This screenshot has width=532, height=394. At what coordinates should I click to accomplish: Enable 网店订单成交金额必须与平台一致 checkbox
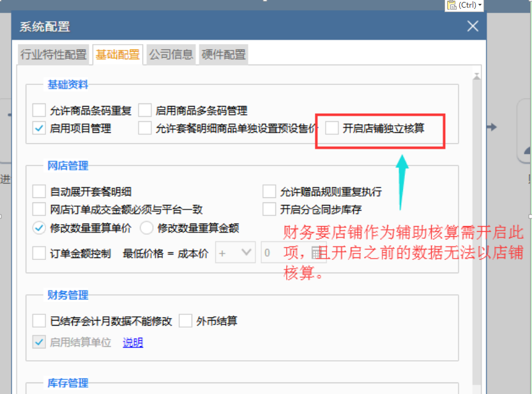[39, 209]
